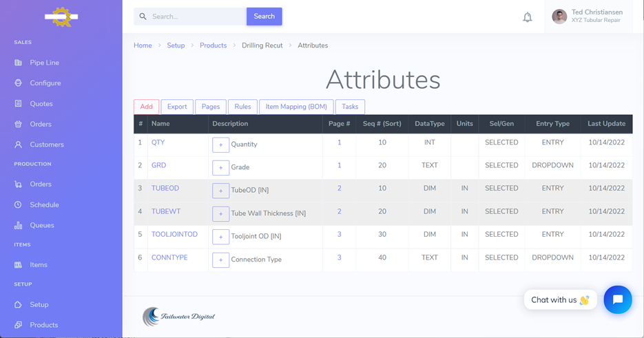Click the Schedule clock icon
This screenshot has height=338, width=644.
click(x=19, y=204)
